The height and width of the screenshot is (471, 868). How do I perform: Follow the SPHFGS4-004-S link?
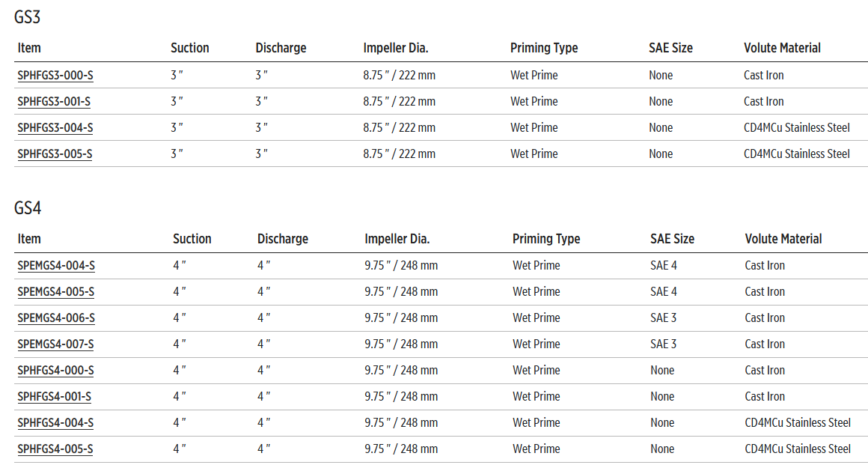55,423
